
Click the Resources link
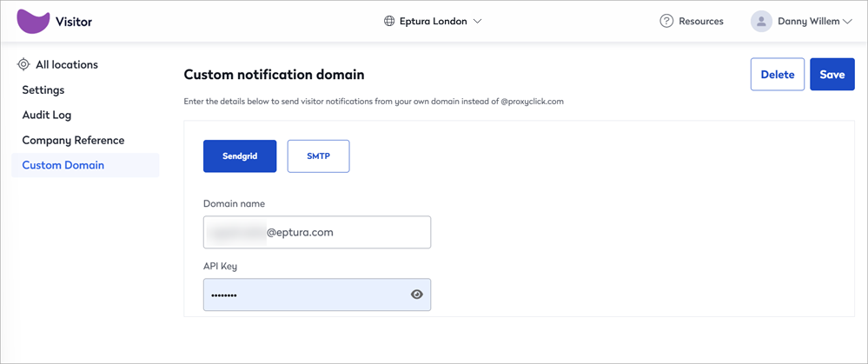[701, 22]
